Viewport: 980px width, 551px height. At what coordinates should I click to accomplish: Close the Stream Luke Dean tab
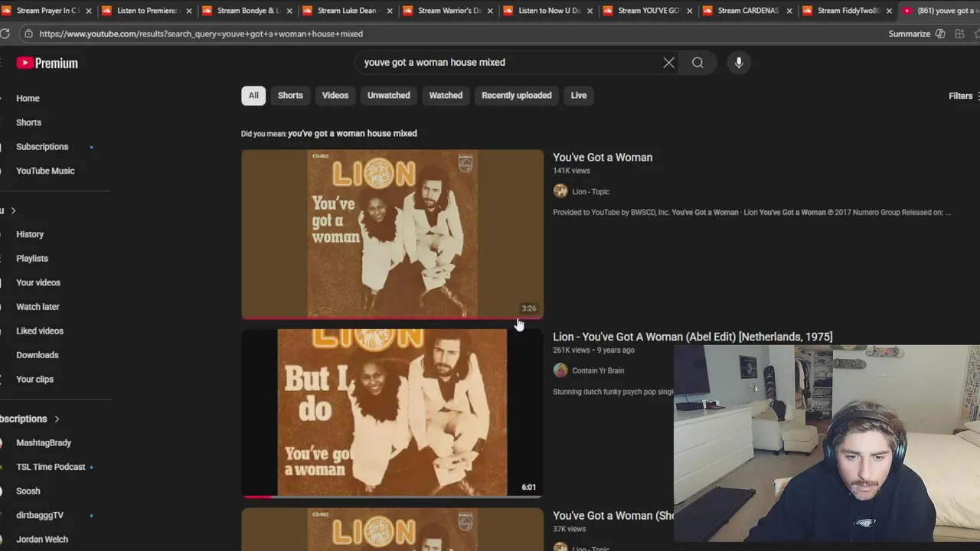(390, 11)
